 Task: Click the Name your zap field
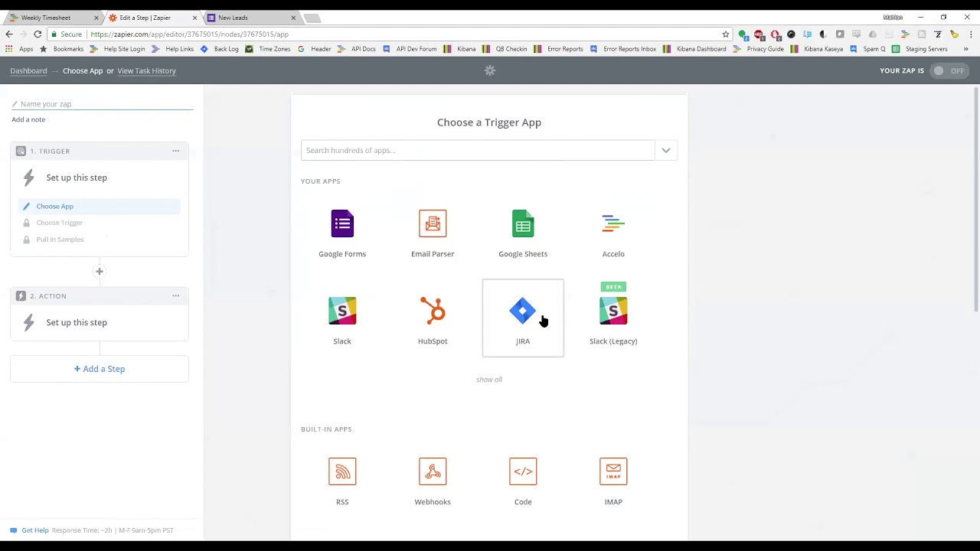click(103, 104)
